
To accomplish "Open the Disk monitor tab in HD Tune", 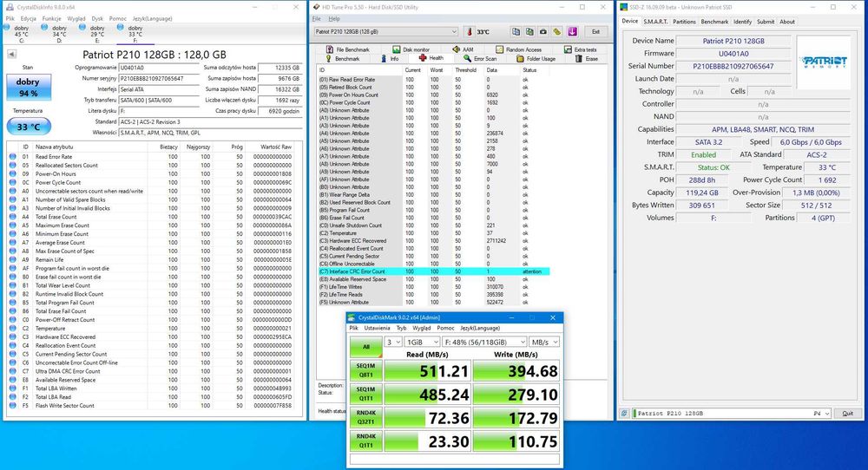I will point(411,49).
